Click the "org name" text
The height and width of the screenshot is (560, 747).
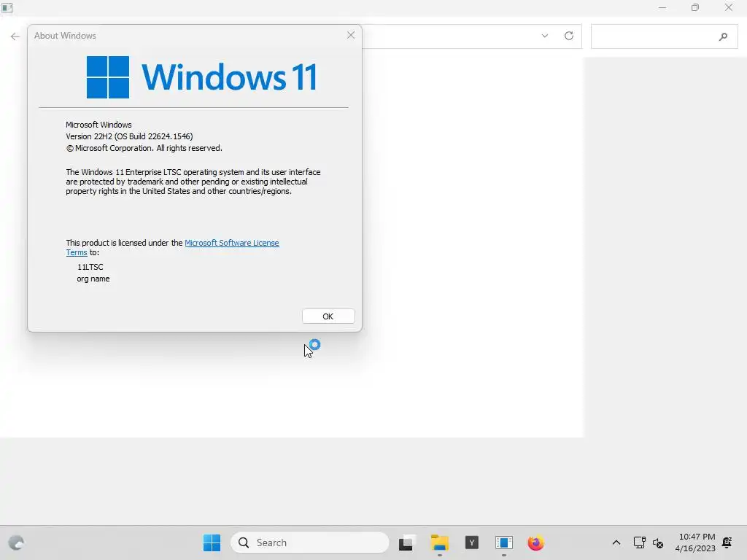[x=93, y=279]
